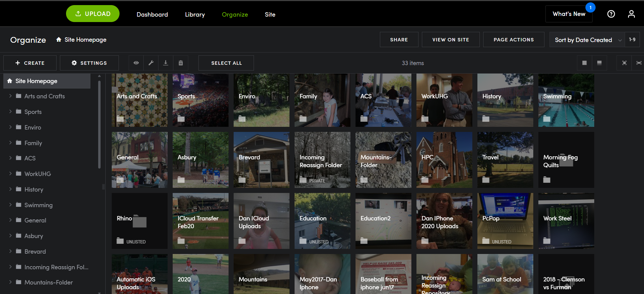644x294 pixels.
Task: Click the green Upload button
Action: (93, 14)
